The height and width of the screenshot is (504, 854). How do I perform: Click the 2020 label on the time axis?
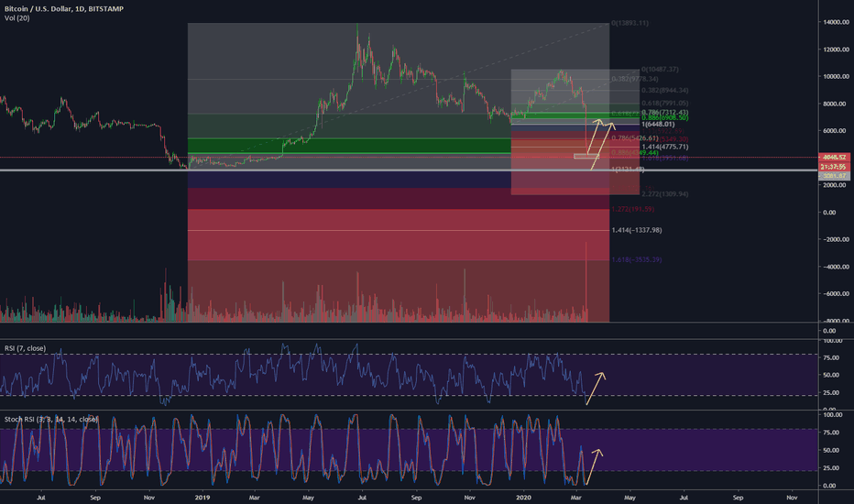[x=523, y=498]
